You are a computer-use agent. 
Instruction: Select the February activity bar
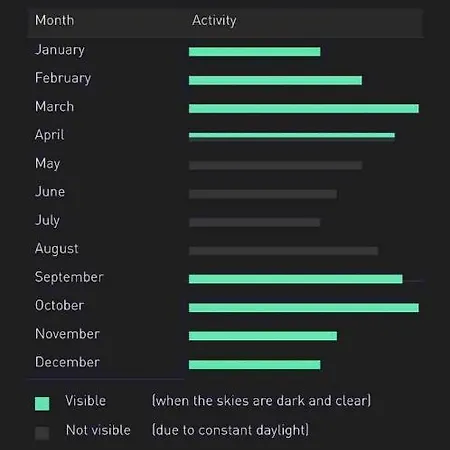(x=275, y=80)
